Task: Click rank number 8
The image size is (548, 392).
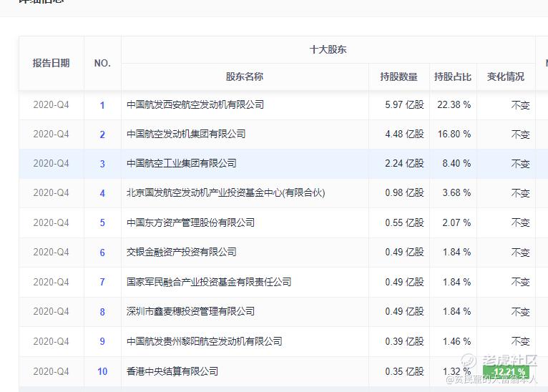Action: (x=102, y=312)
